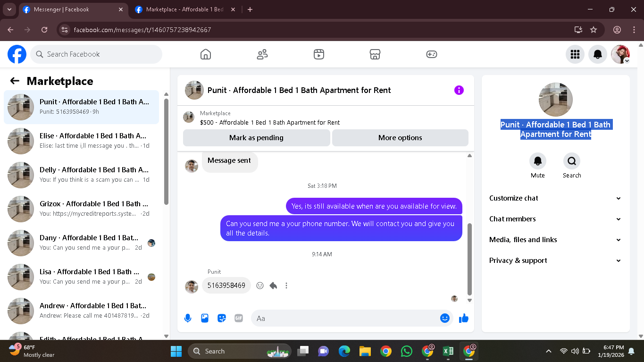Open the Facebook logo home link
This screenshot has width=644, height=362.
[17, 54]
